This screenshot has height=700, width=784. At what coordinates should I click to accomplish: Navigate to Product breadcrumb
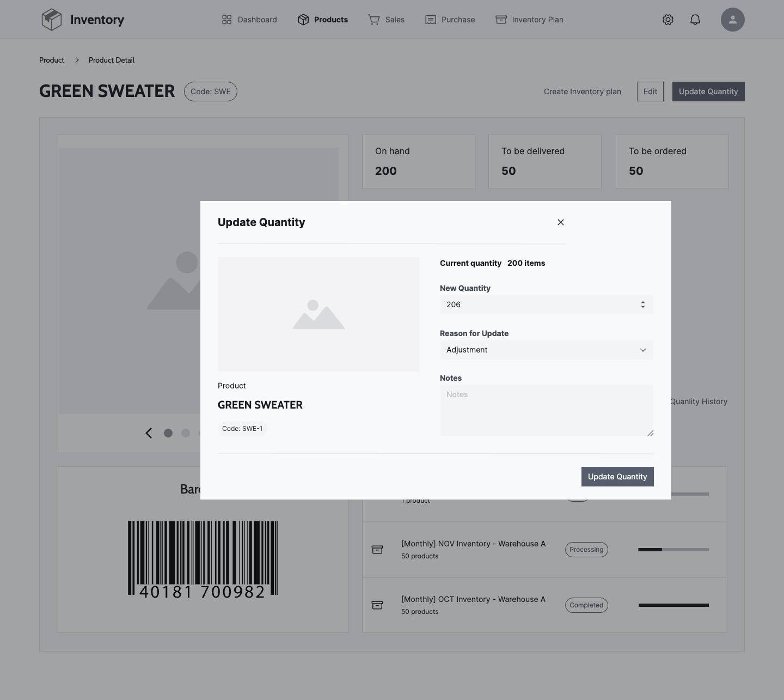52,60
